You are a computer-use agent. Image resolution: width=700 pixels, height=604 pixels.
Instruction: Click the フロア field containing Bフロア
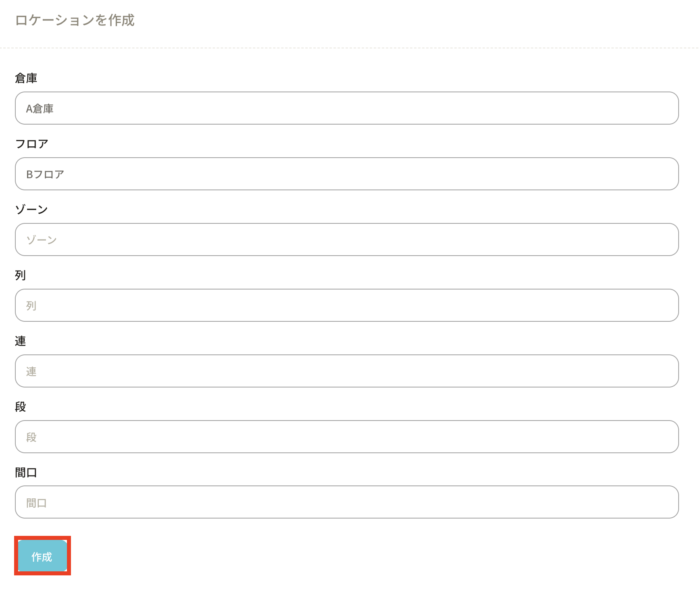347,174
